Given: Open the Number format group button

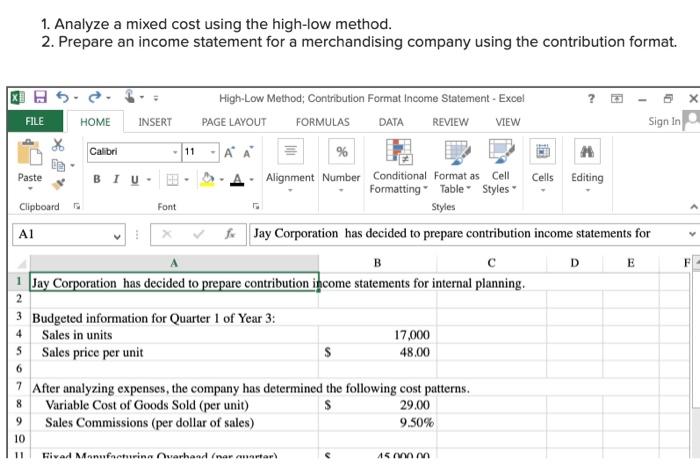Looking at the screenshot, I should coord(341,166).
